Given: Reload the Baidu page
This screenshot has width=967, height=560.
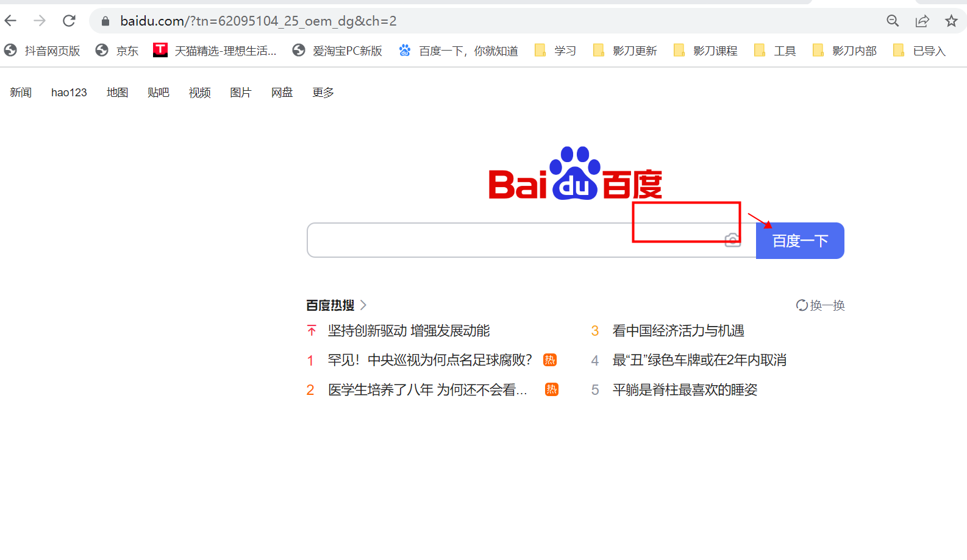Looking at the screenshot, I should pyautogui.click(x=69, y=21).
